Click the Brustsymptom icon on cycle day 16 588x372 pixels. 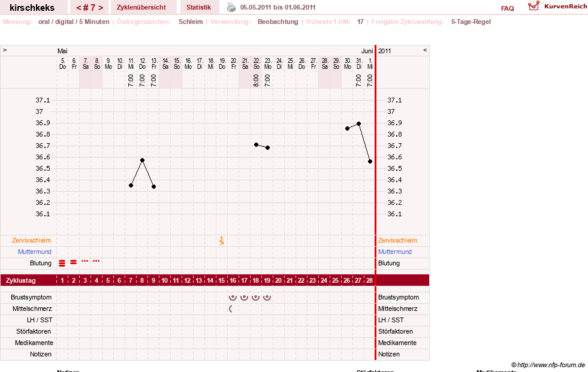[233, 298]
